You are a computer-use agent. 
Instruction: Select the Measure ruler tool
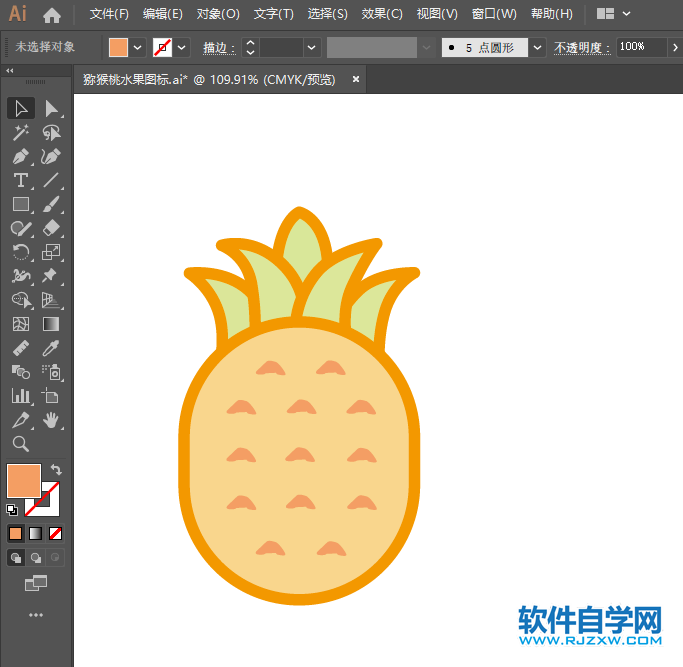(20, 348)
